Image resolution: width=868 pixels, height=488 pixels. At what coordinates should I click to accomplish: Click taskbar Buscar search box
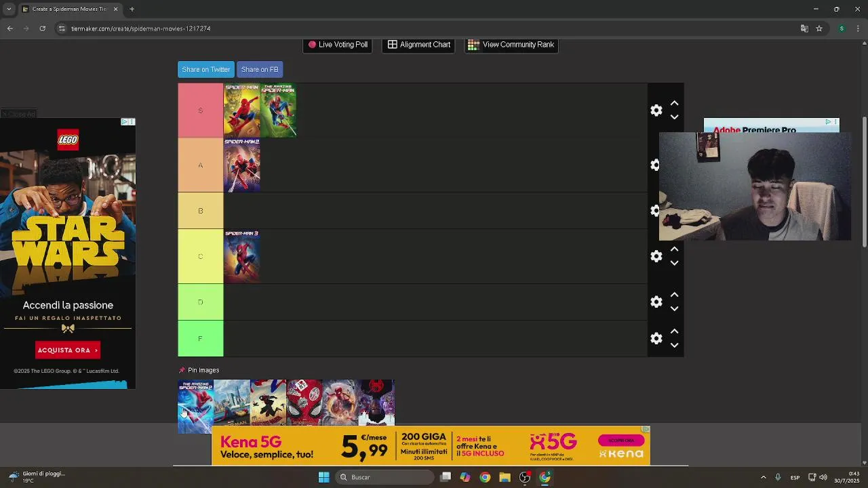coord(384,477)
